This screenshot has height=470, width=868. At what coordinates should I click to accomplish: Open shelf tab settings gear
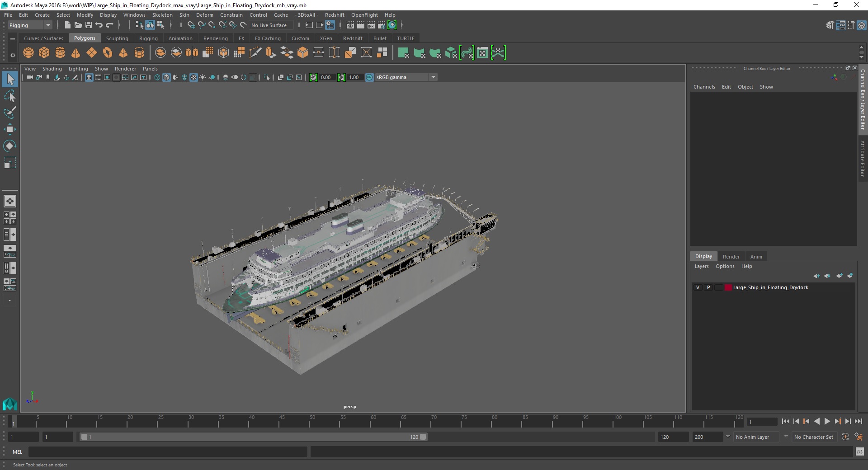click(13, 55)
